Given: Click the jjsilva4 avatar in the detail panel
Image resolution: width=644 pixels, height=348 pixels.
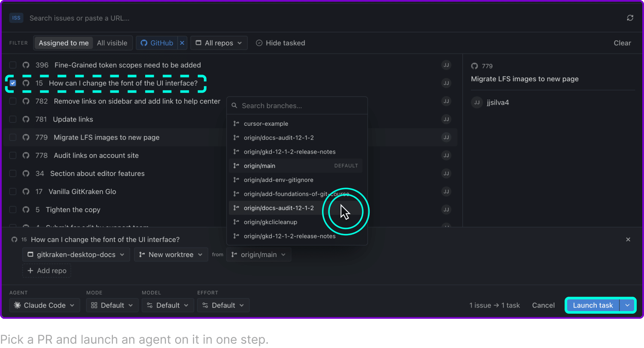Looking at the screenshot, I should (477, 103).
